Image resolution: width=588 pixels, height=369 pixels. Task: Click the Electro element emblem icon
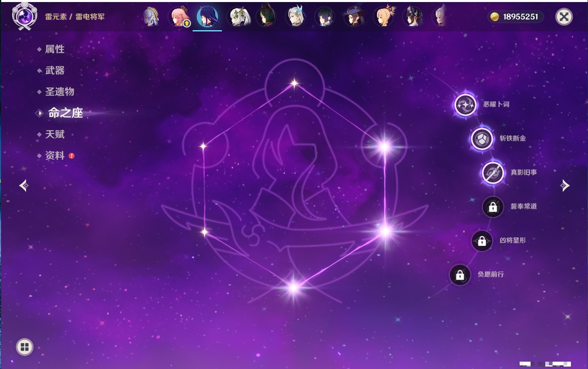[x=24, y=16]
